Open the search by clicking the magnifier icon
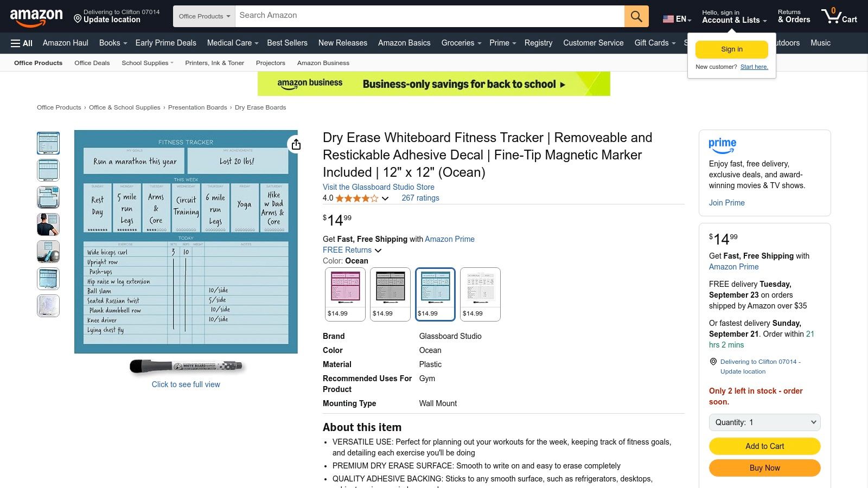 tap(636, 16)
